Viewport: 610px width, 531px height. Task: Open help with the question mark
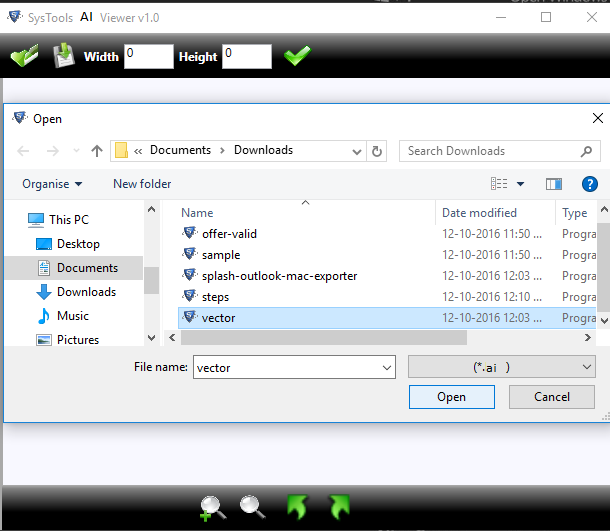590,184
